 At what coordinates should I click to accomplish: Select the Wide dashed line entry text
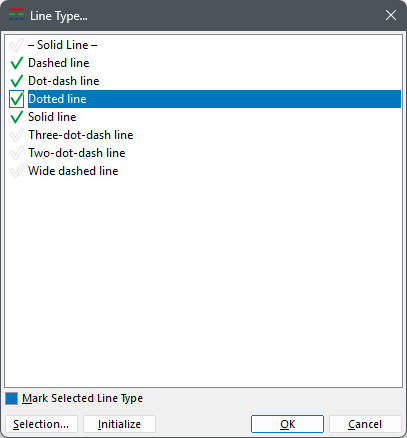pyautogui.click(x=73, y=171)
